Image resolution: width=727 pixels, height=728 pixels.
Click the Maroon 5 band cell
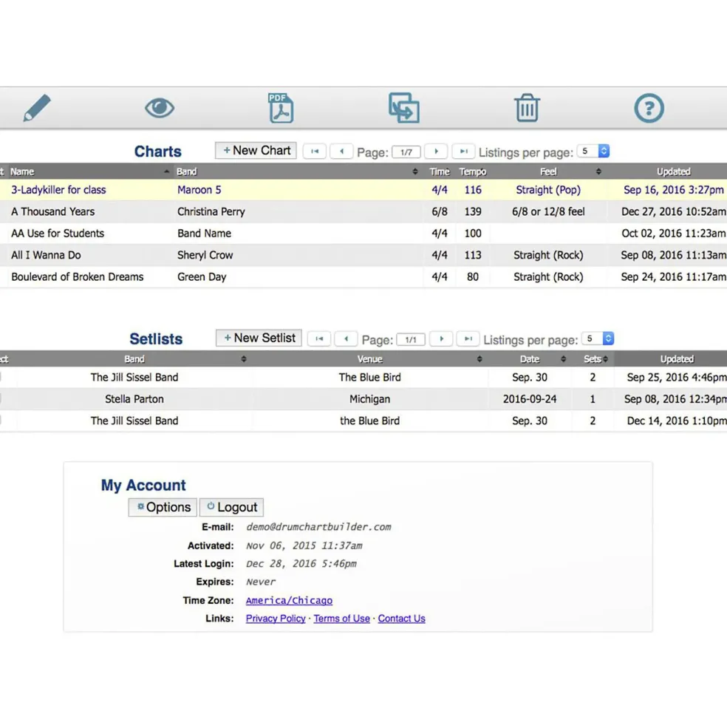point(199,190)
